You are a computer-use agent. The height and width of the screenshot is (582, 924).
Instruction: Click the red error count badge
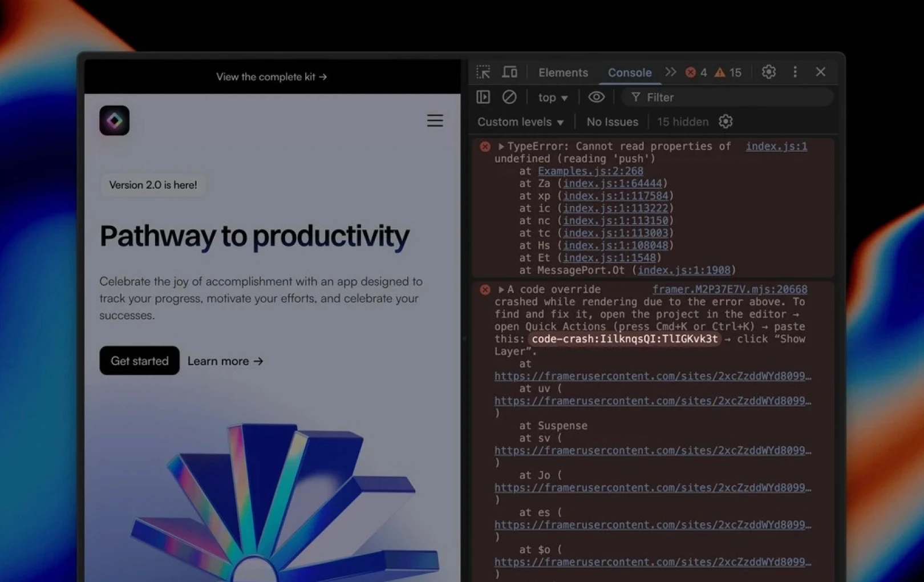pos(696,72)
